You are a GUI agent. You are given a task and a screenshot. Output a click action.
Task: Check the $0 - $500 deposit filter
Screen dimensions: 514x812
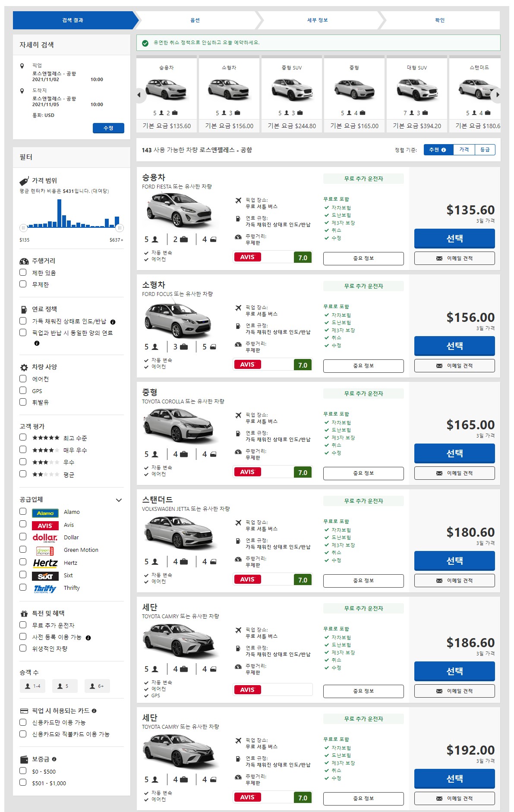coord(23,771)
